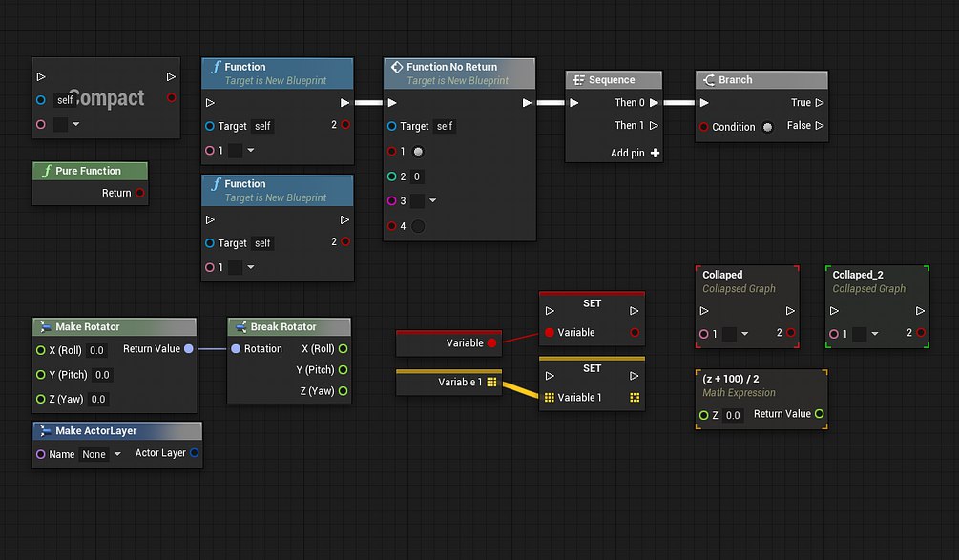This screenshot has width=959, height=560.
Task: Click the Function No Return exec output pin
Action: (527, 103)
